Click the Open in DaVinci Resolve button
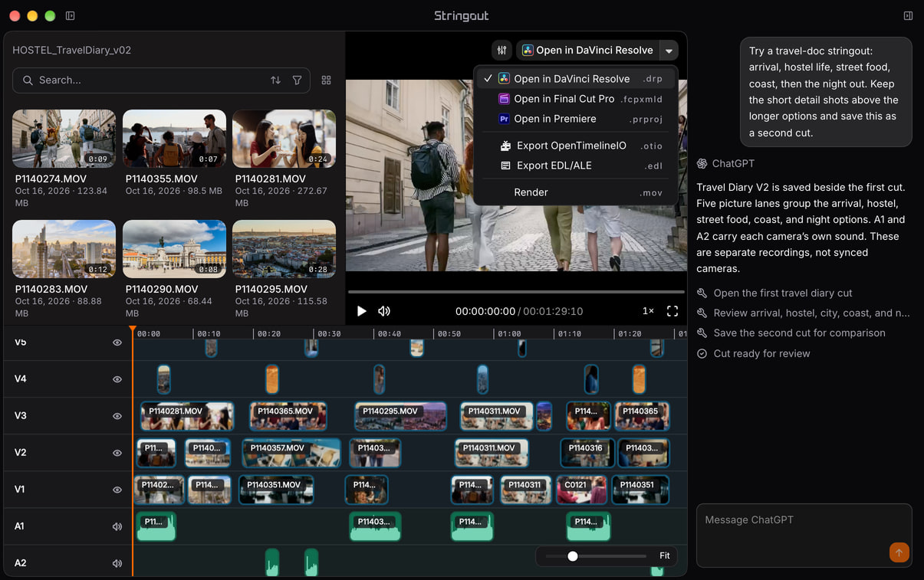 pyautogui.click(x=587, y=51)
